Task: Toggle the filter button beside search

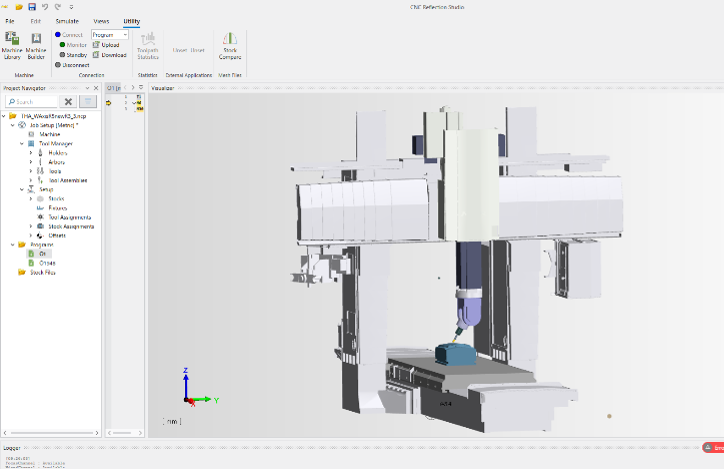Action: pyautogui.click(x=88, y=102)
